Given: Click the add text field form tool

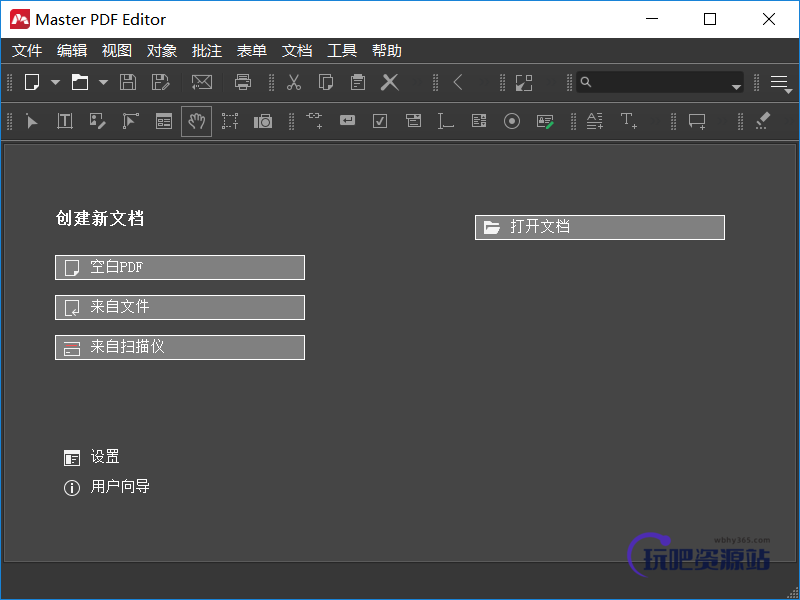Looking at the screenshot, I should click(445, 121).
